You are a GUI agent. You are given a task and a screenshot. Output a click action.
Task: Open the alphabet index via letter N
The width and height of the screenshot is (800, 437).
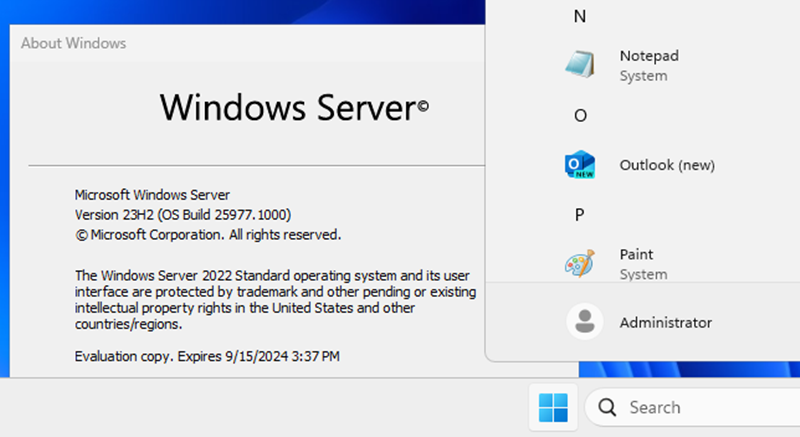580,16
